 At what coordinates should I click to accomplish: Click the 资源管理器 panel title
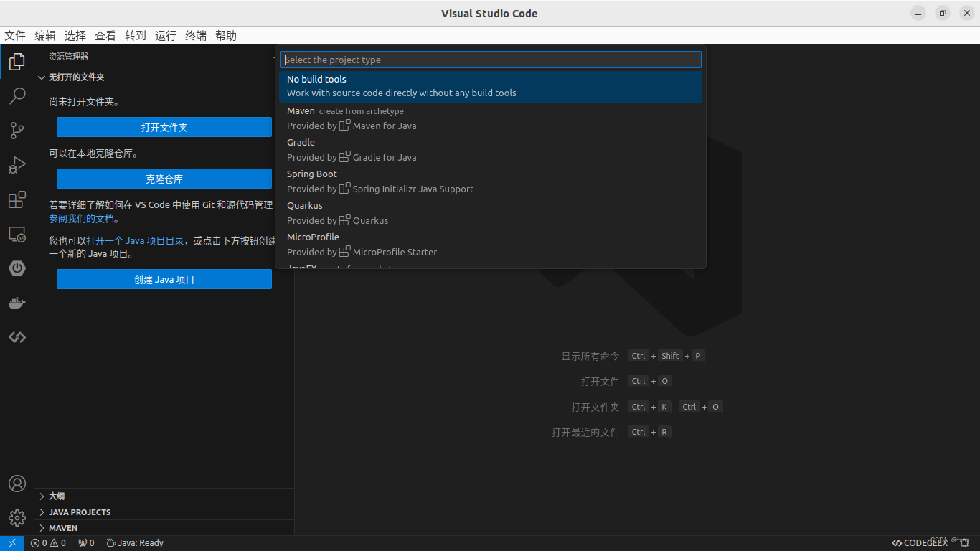coord(69,57)
